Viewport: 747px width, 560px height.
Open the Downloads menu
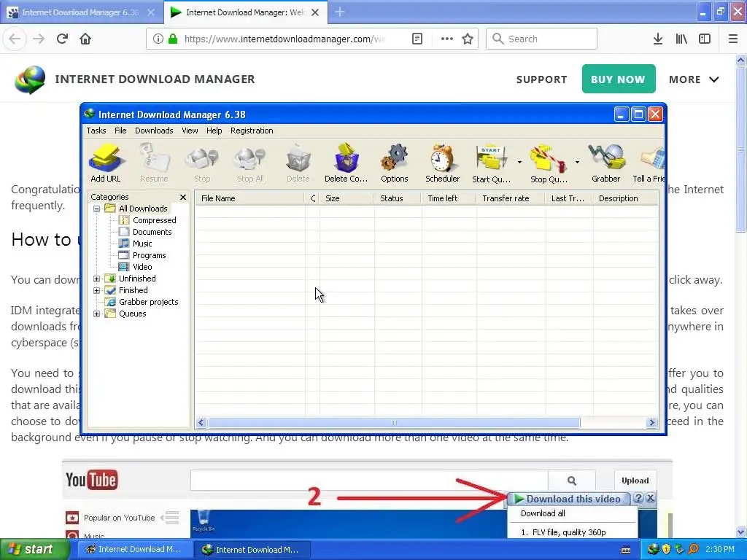tap(154, 131)
